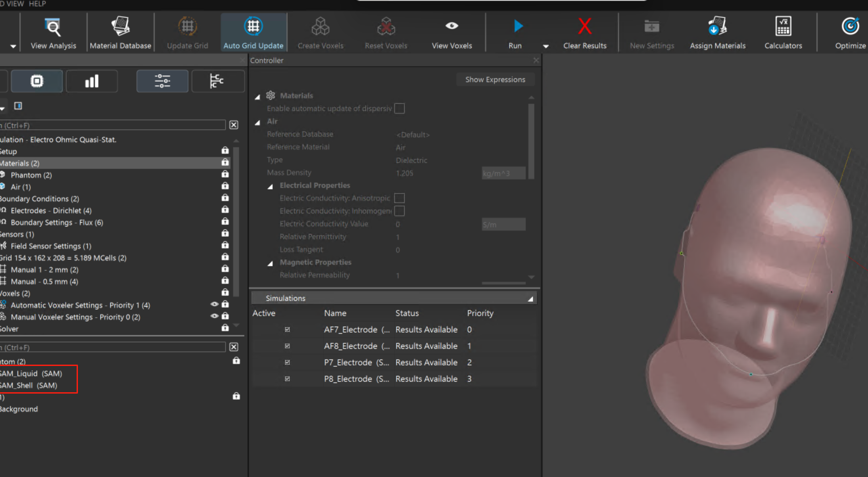Image resolution: width=868 pixels, height=477 pixels.
Task: Clear Results with the red X
Action: tap(585, 27)
